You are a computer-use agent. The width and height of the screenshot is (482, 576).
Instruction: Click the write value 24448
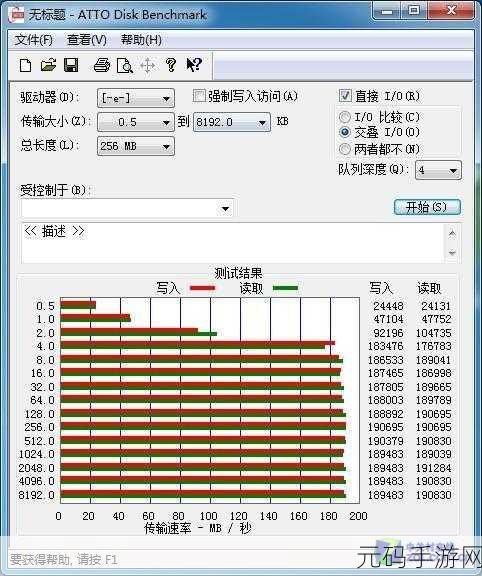[388, 306]
